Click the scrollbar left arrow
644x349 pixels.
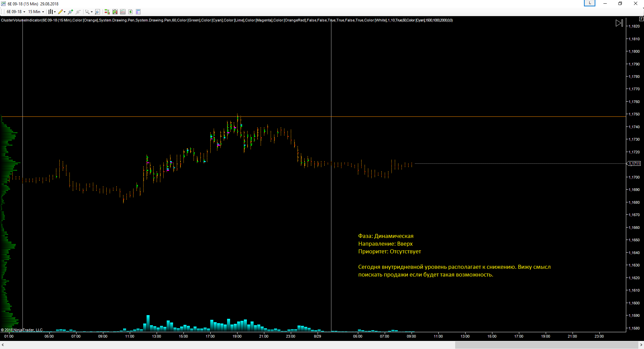3,345
